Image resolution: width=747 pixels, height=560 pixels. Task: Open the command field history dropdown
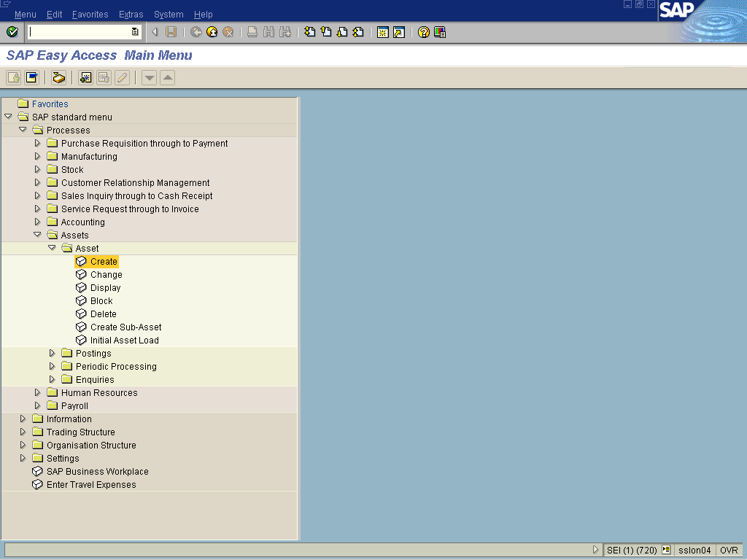135,32
